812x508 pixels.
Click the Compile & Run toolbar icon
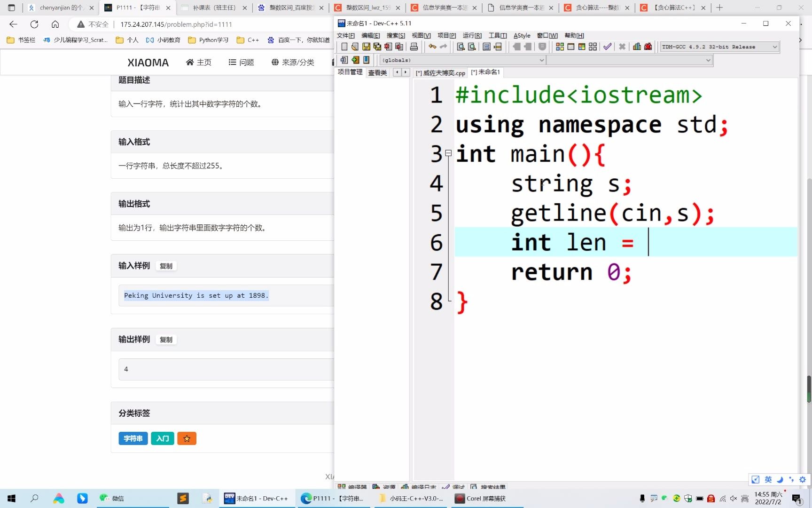pyautogui.click(x=582, y=47)
